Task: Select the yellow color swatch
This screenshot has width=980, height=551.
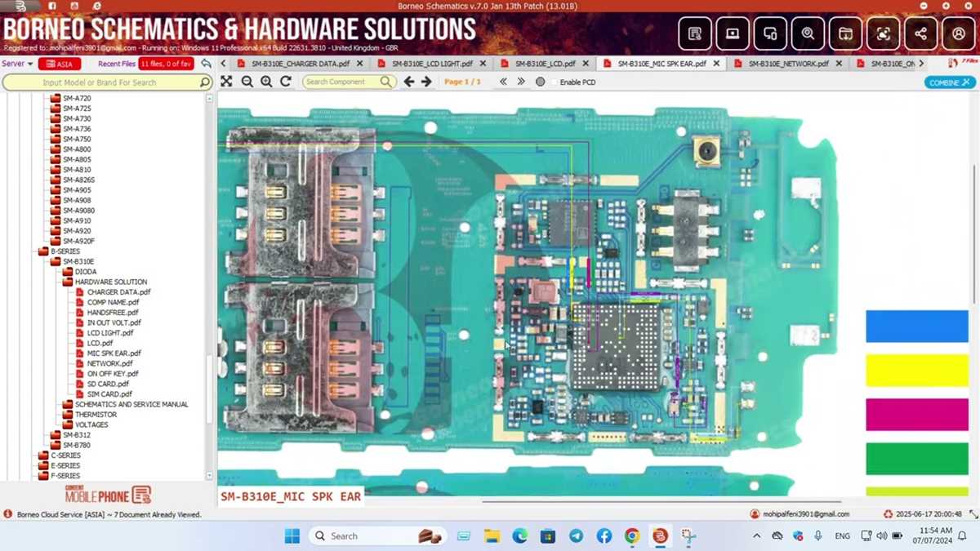Action: point(916,370)
